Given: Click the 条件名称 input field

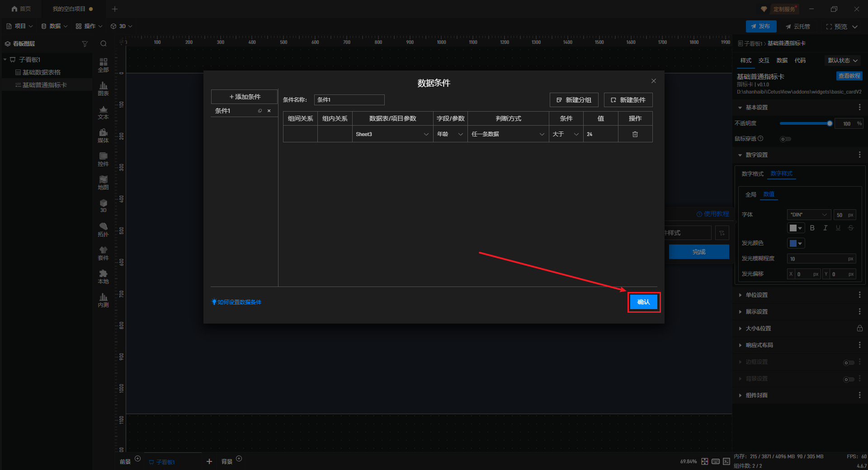Looking at the screenshot, I should (x=349, y=100).
